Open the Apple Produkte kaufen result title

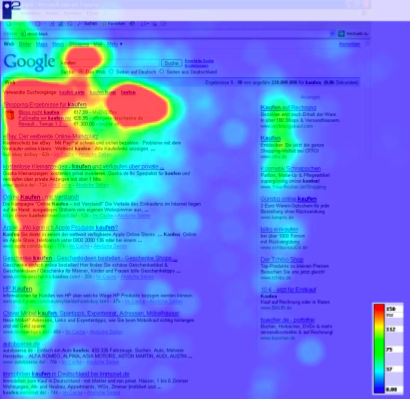pyautogui.click(x=60, y=228)
